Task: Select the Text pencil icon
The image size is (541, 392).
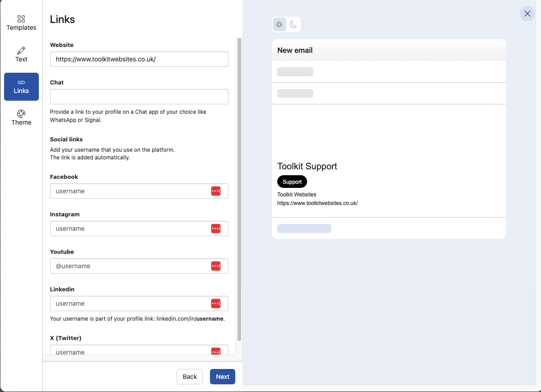Action: (21, 51)
